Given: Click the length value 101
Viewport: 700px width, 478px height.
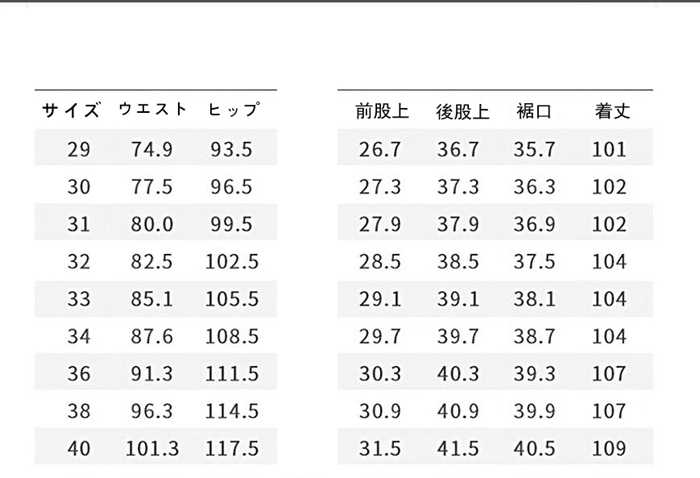Looking at the screenshot, I should [x=609, y=150].
